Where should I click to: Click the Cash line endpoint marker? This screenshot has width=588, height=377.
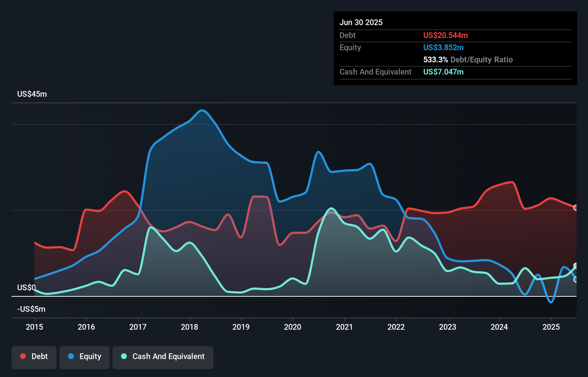(x=575, y=265)
